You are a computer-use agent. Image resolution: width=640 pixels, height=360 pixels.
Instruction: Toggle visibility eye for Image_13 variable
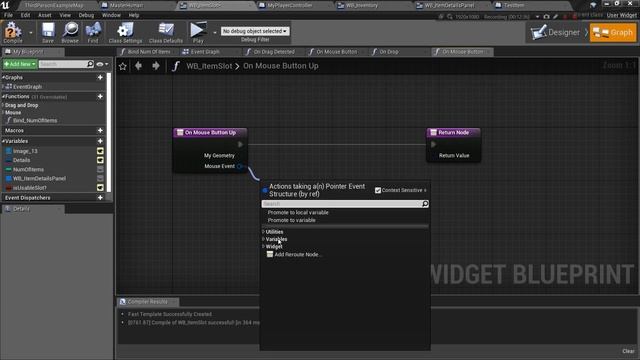tap(100, 151)
